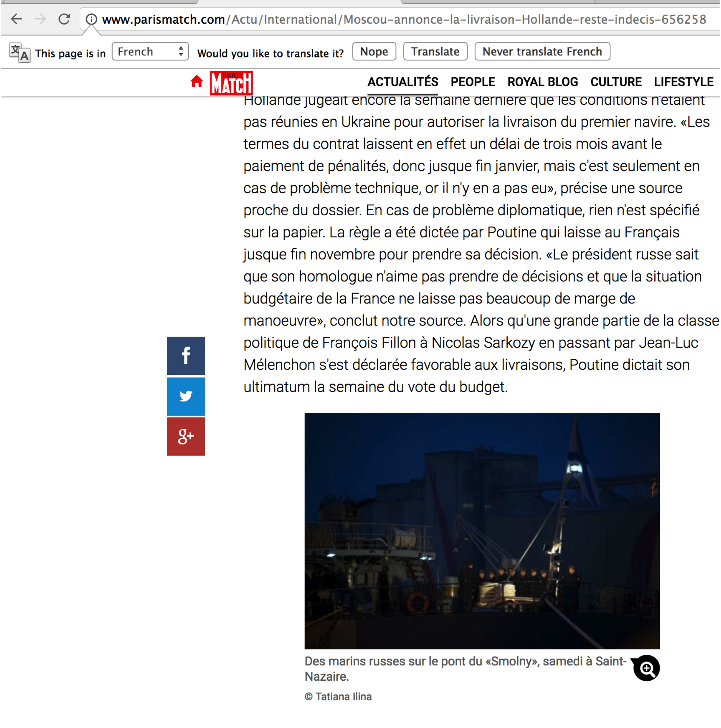Go back with the browser back arrow

pyautogui.click(x=17, y=19)
